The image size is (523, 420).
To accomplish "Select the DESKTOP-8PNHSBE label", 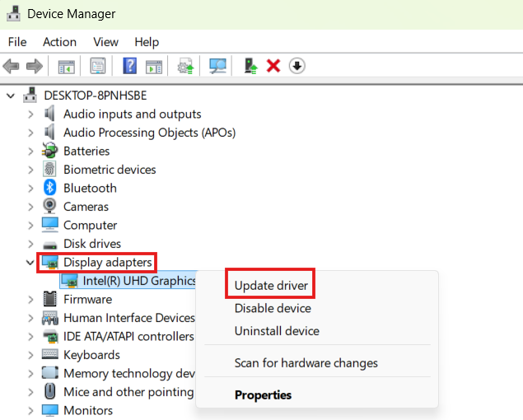I will [96, 96].
